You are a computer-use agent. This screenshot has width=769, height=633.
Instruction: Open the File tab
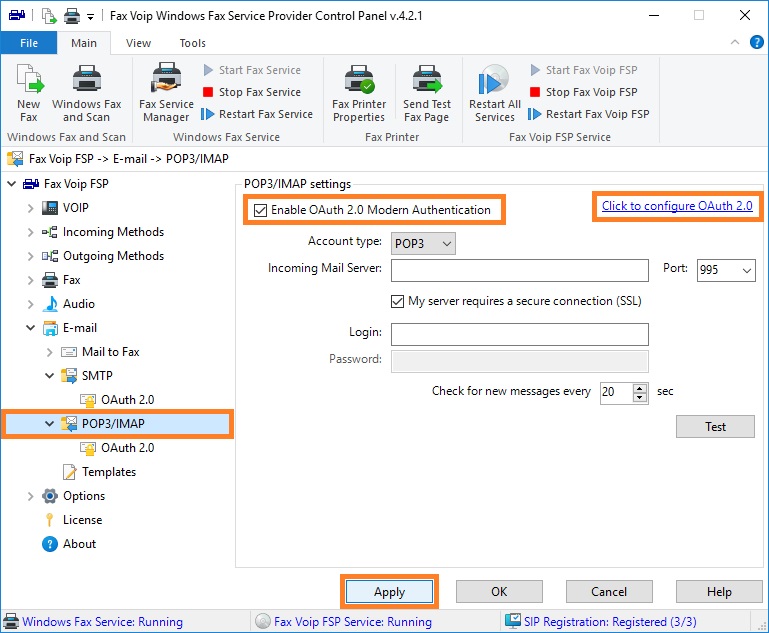point(29,43)
